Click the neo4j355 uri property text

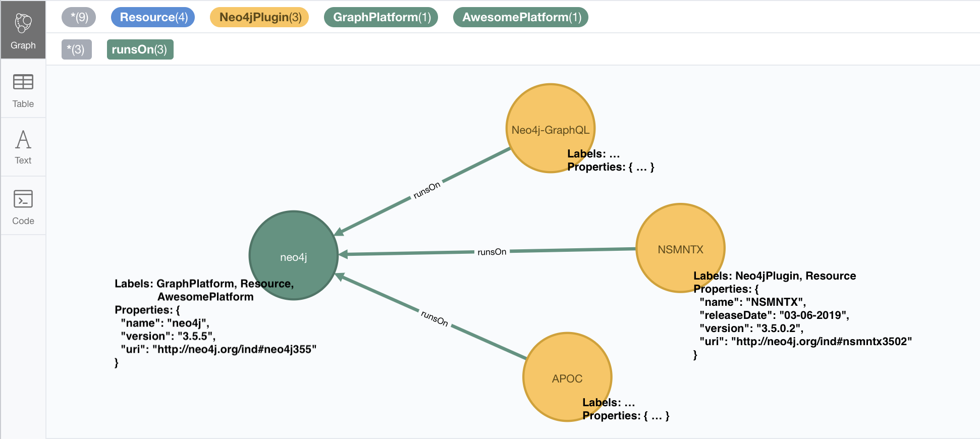[x=219, y=349]
